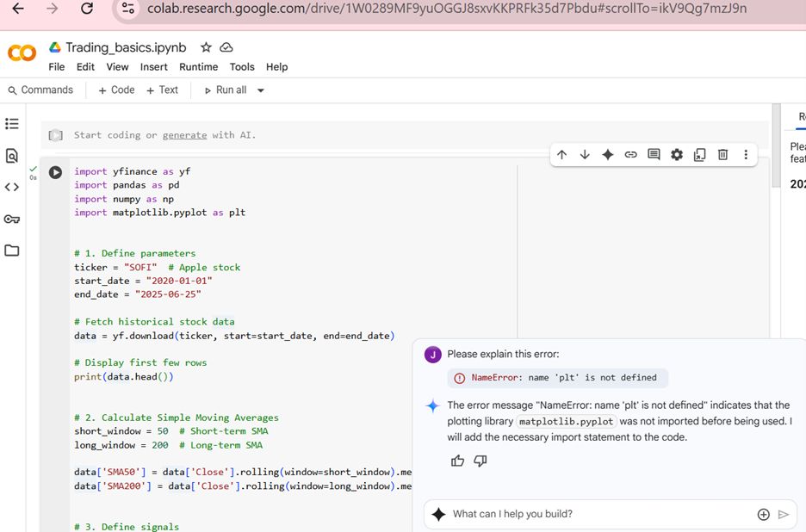
Task: Click the import matplotlib.pyplot line
Action: [x=159, y=213]
